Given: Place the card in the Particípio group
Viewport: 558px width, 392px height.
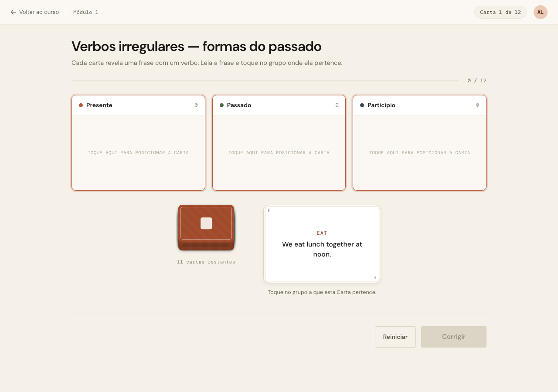Looking at the screenshot, I should 419,143.
